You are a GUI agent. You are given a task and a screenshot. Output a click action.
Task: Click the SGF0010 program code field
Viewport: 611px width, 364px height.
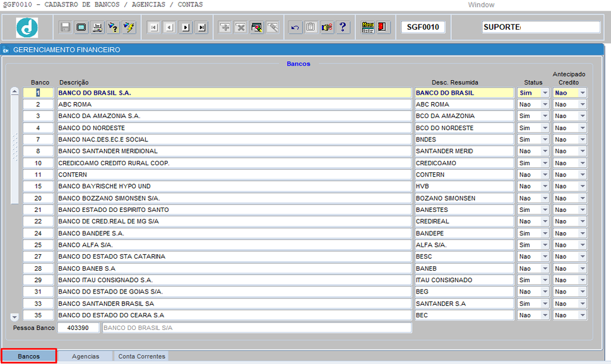coord(423,27)
